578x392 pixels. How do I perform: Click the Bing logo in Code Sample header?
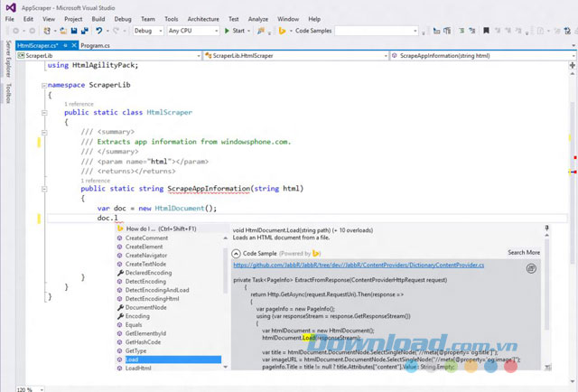(317, 253)
